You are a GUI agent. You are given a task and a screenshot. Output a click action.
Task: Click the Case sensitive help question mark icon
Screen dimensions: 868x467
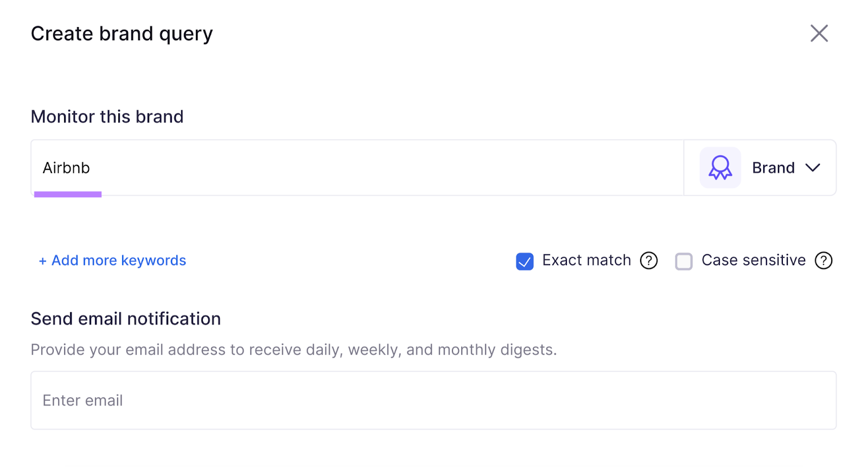click(823, 261)
